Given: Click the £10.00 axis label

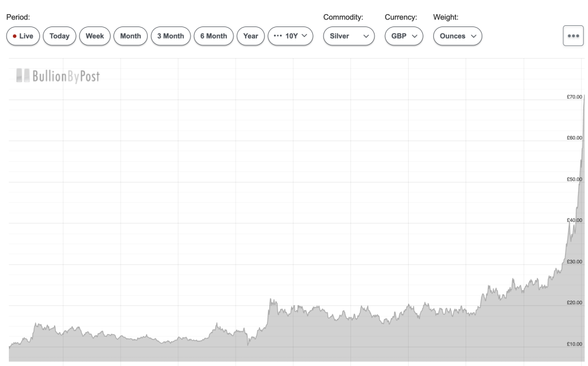Looking at the screenshot, I should click(574, 344).
